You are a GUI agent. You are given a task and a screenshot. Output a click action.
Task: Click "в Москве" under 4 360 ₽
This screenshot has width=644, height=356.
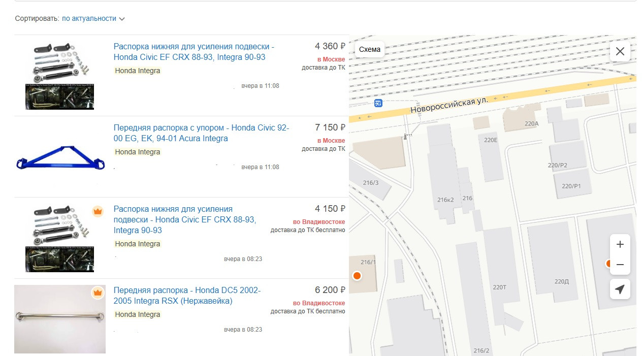(x=331, y=59)
